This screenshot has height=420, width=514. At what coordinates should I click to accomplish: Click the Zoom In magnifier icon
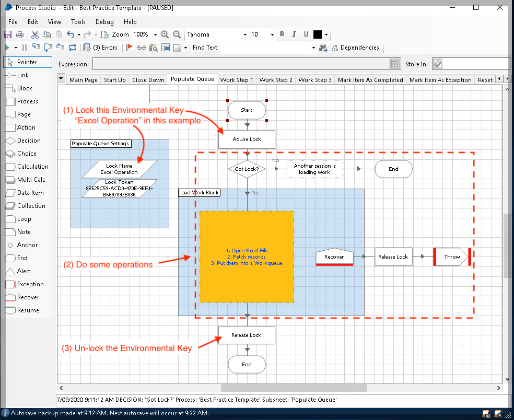165,35
